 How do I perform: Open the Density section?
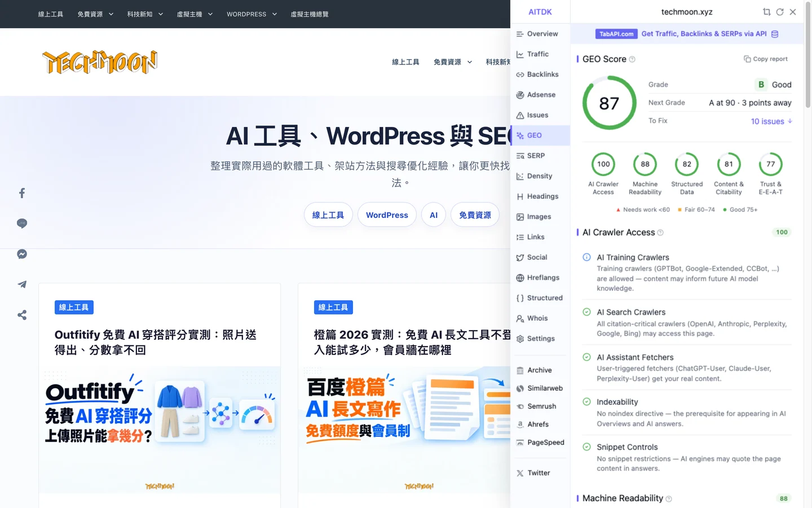click(540, 176)
